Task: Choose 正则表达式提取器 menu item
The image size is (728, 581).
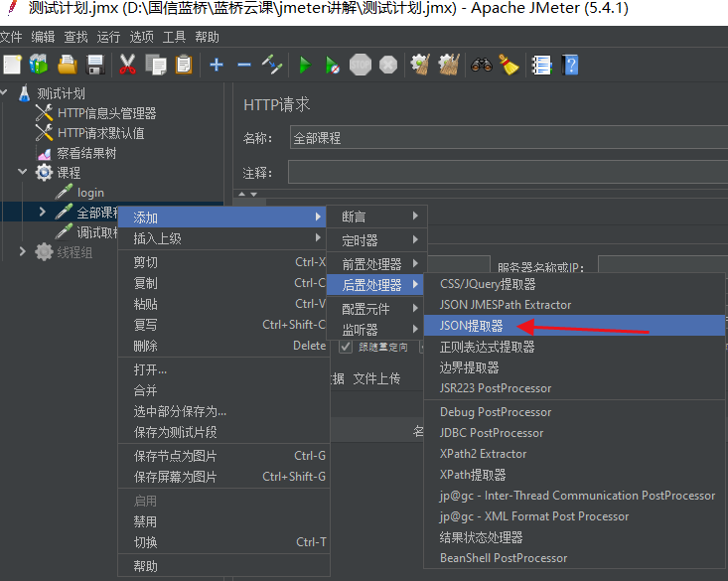Action: pyautogui.click(x=574, y=347)
